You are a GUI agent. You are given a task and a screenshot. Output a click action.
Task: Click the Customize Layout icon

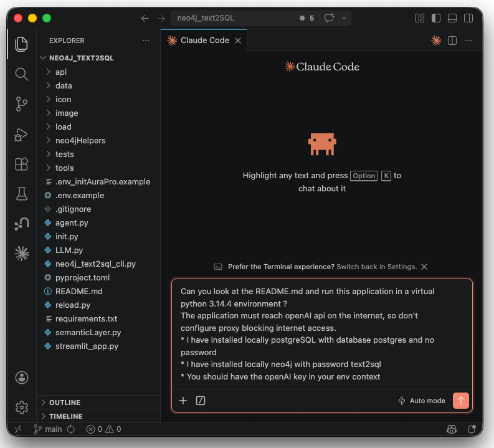420,18
